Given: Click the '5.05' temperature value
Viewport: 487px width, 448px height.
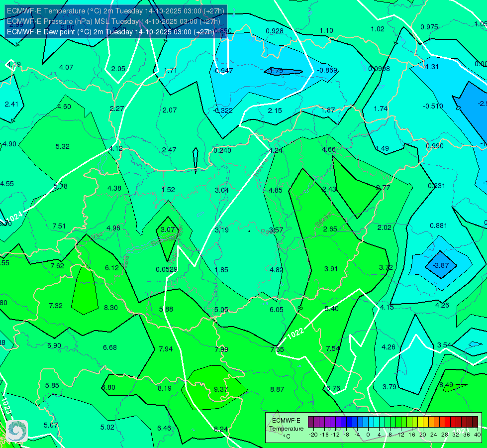Looking at the screenshot, I should pos(221,310).
